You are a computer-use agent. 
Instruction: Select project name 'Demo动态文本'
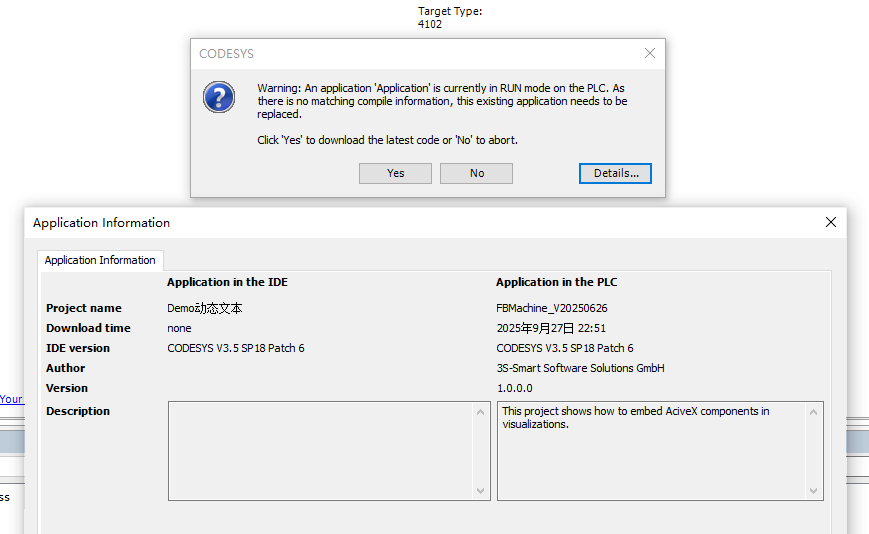[205, 308]
